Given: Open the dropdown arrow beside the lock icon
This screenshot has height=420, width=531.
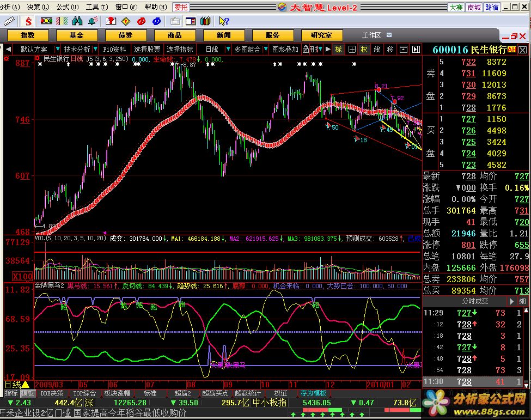Looking at the screenshot, I should point(320,50).
